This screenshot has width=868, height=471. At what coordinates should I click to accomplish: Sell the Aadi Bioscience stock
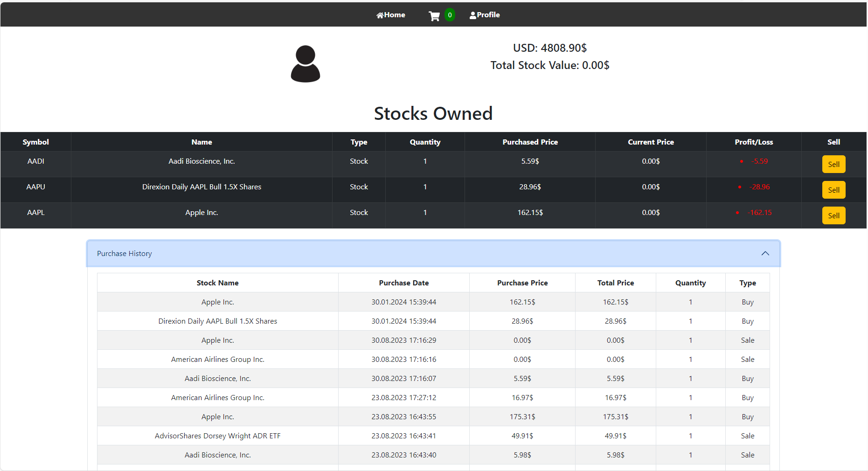[x=833, y=164]
